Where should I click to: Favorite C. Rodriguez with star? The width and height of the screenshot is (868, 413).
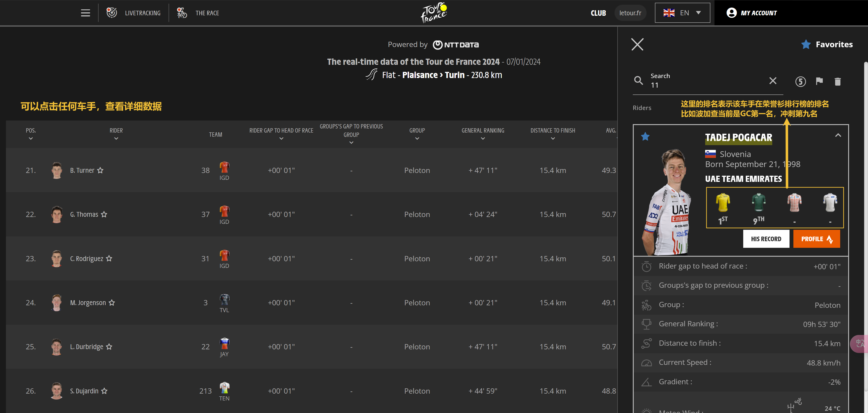[x=109, y=259]
